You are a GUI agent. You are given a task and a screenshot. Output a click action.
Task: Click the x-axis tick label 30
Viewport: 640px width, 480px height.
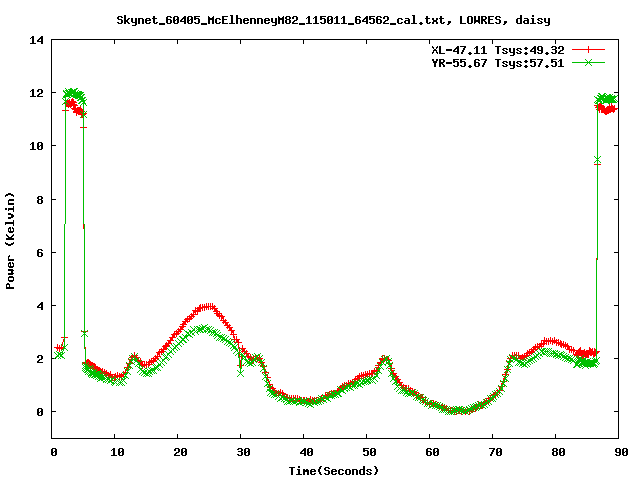click(x=243, y=452)
